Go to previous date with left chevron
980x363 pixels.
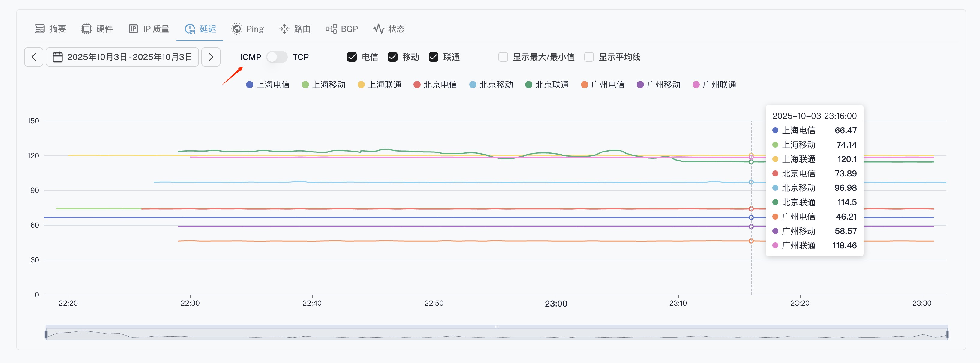point(34,57)
